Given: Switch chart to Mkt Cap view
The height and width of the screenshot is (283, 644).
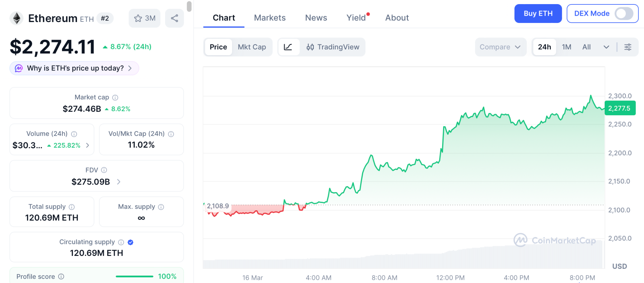Looking at the screenshot, I should [x=252, y=47].
